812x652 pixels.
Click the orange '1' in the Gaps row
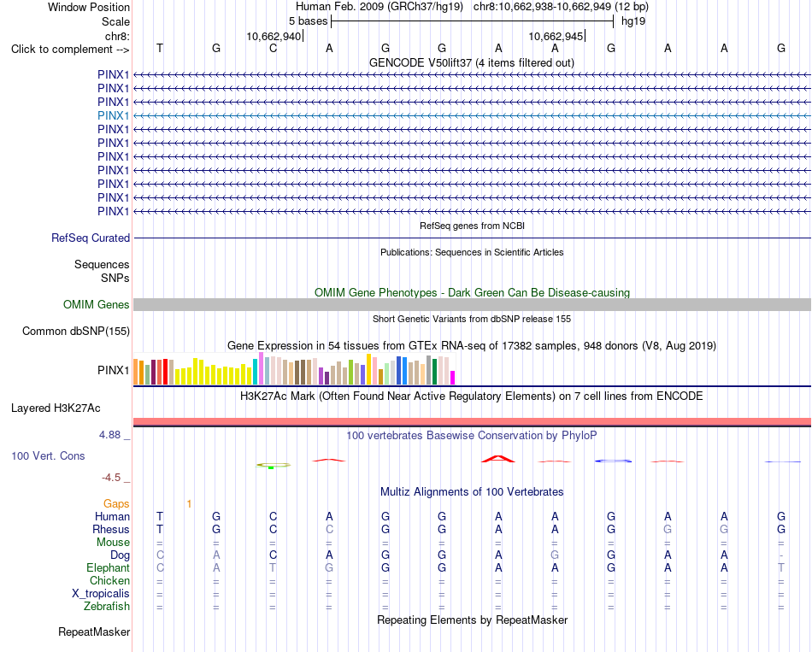[x=189, y=504]
